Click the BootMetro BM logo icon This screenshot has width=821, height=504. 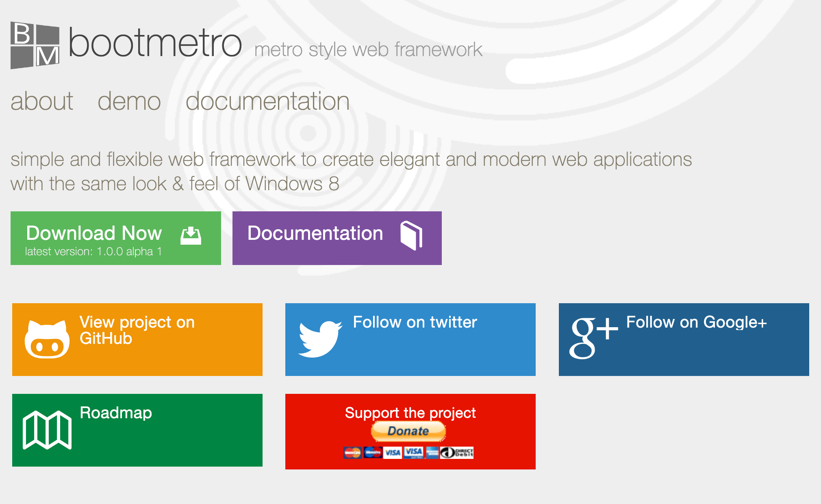pos(35,45)
